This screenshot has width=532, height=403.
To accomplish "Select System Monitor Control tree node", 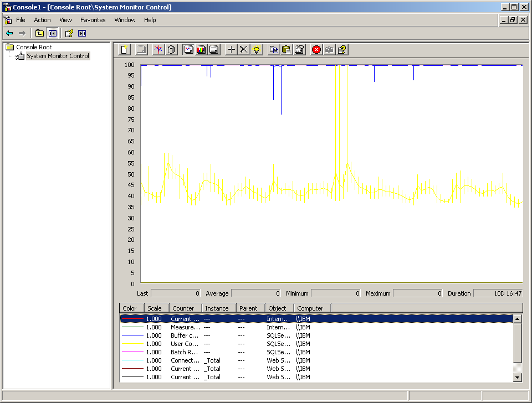I will click(58, 56).
